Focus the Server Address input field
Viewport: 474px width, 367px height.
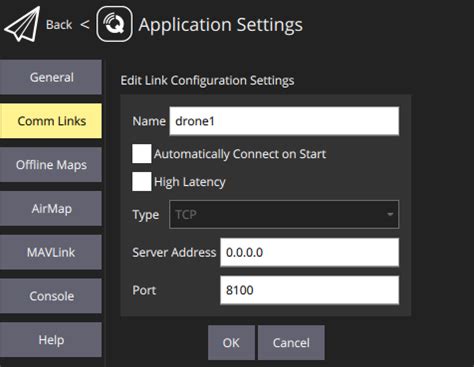309,252
